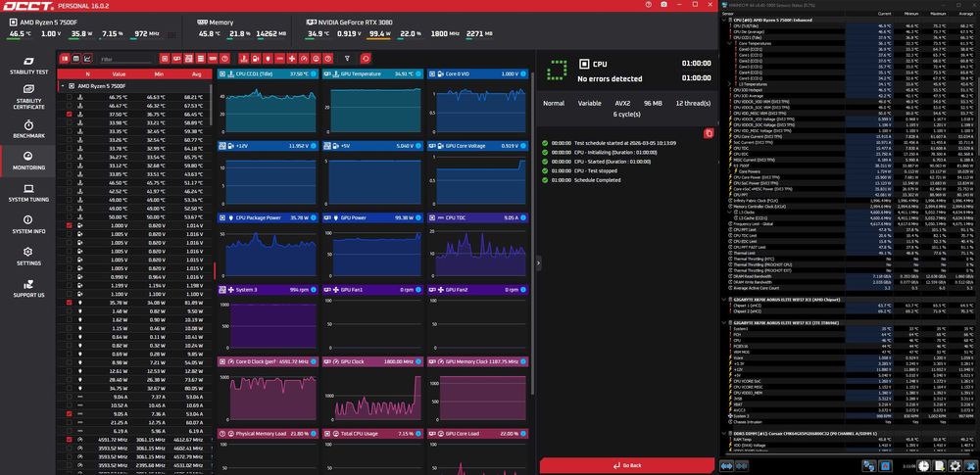Open info icon on CPU CCD1 (Tdie) graph
Screen dimensions: 980x475
314,73
